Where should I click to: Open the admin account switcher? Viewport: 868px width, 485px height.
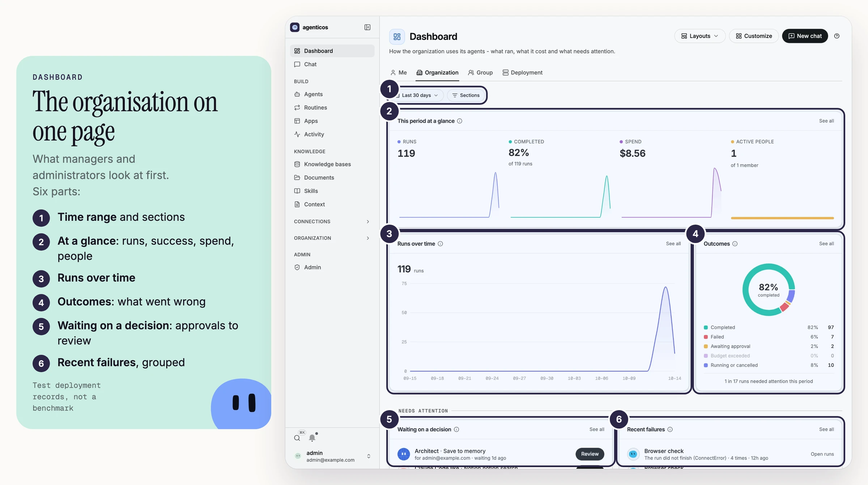click(332, 456)
